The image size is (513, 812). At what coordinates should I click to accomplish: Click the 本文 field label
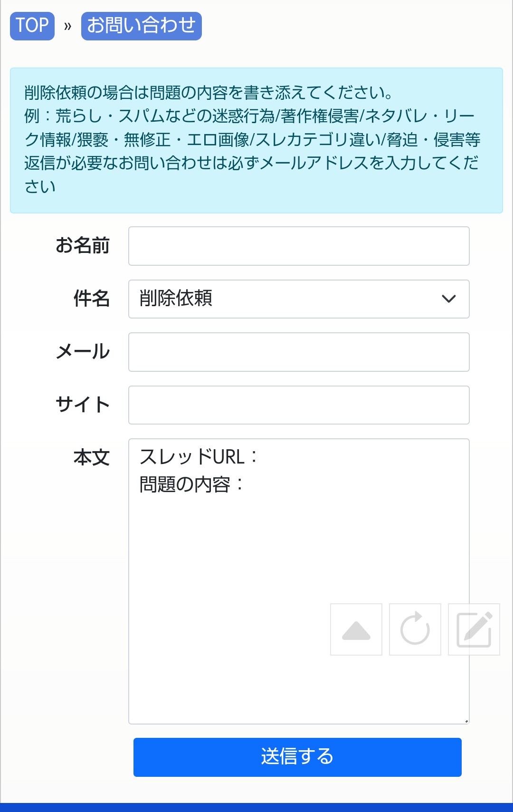point(92,457)
